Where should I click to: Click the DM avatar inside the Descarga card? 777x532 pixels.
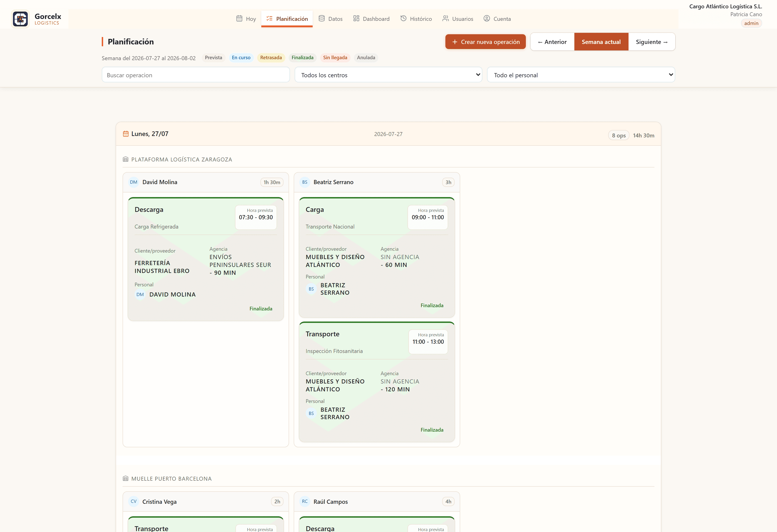(x=140, y=295)
